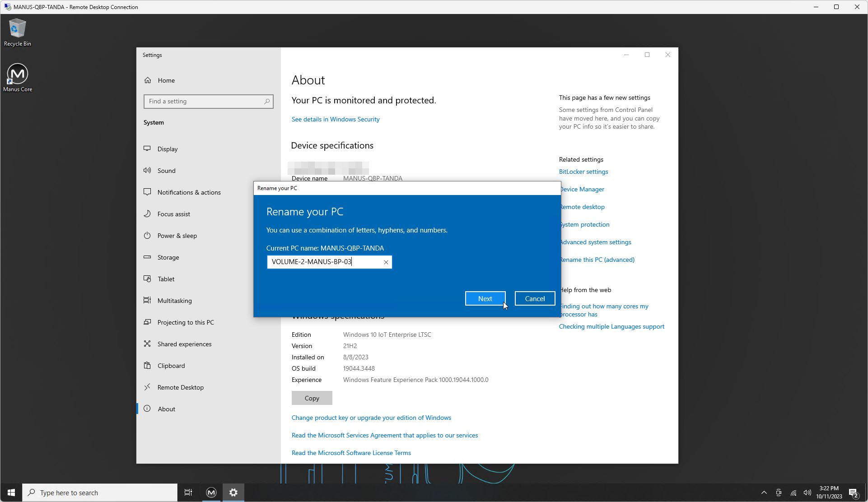Select Remote Desktop in sidebar
868x502 pixels.
pos(180,387)
